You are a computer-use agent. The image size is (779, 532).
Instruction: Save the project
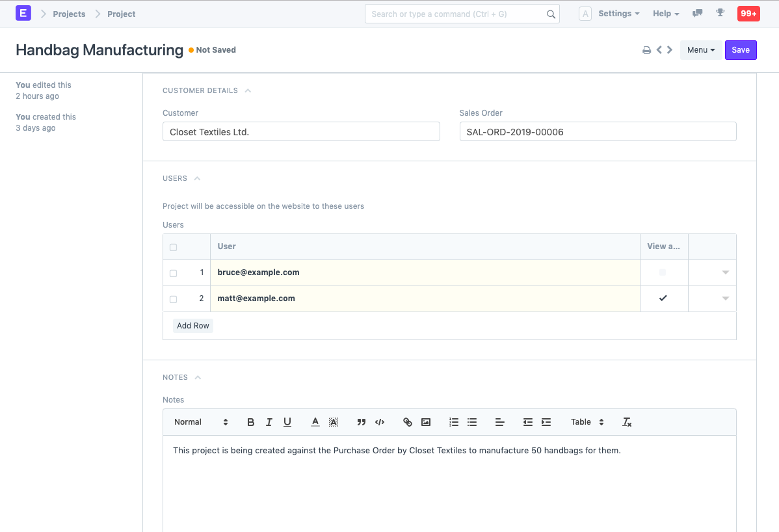click(741, 49)
